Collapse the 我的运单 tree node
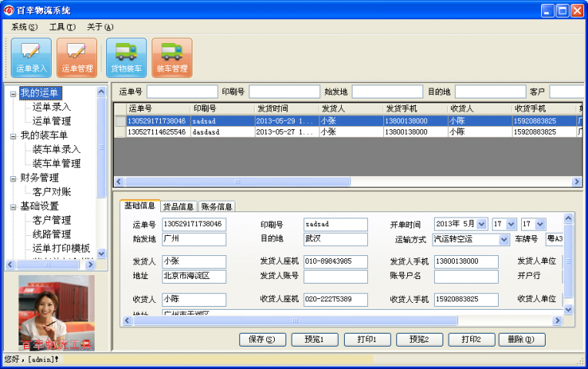This screenshot has height=369, width=588. click(x=13, y=94)
